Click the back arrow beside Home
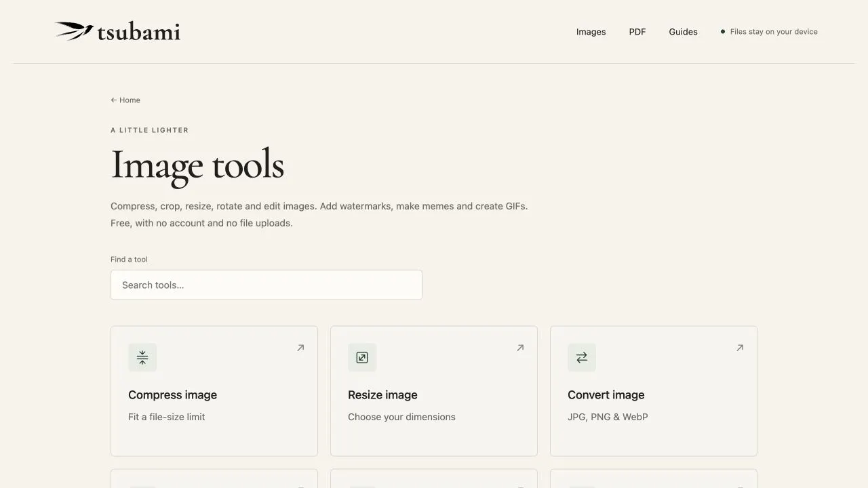868x488 pixels. tap(114, 100)
